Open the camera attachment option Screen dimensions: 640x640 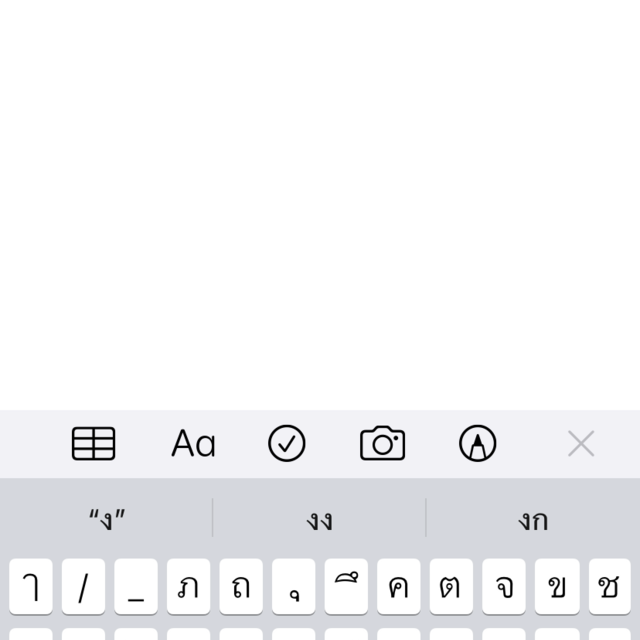382,443
